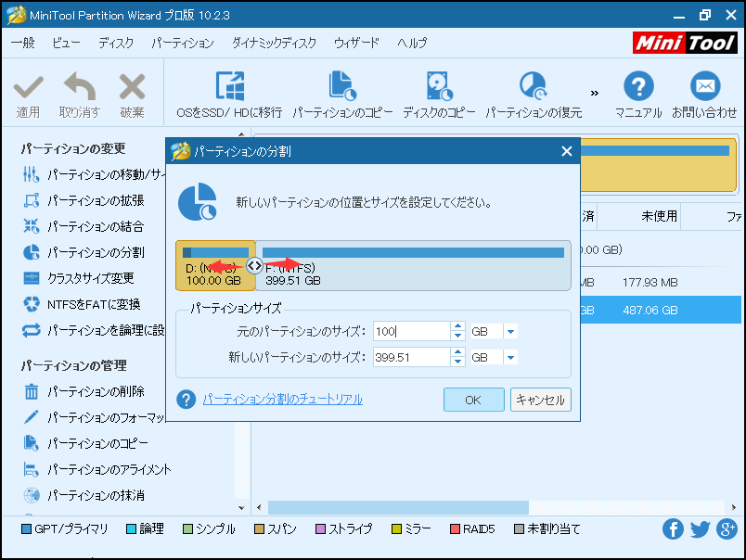Open the パーティション分割のチュートリアル link
The height and width of the screenshot is (560, 746).
282,400
